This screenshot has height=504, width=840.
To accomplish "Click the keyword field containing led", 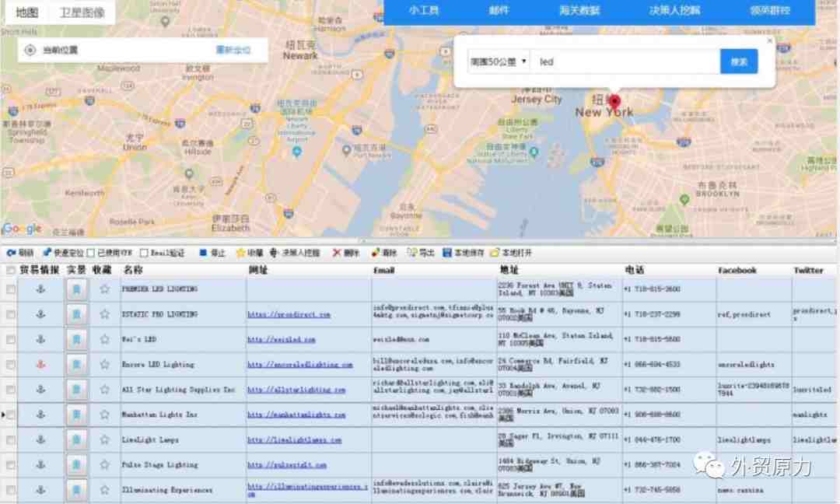I will (x=625, y=61).
